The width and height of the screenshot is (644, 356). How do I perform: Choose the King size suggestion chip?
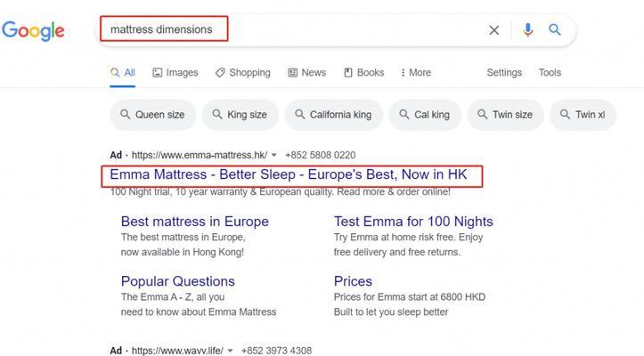[x=240, y=115]
